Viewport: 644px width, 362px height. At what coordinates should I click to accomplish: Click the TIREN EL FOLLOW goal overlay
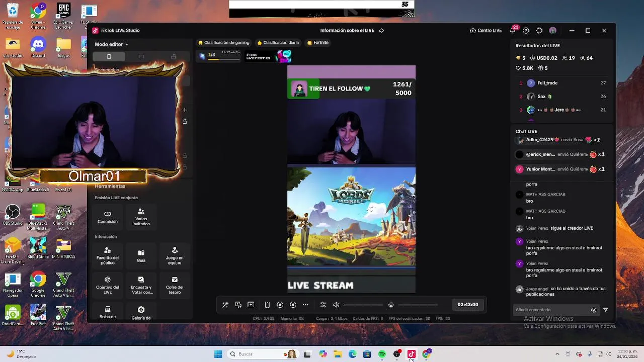(x=351, y=88)
